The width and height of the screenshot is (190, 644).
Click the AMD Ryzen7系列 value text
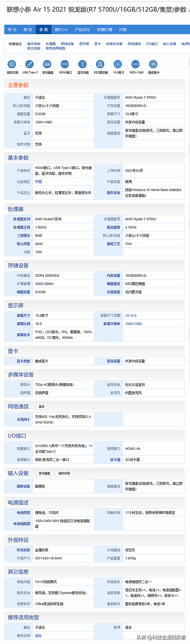tap(48, 219)
